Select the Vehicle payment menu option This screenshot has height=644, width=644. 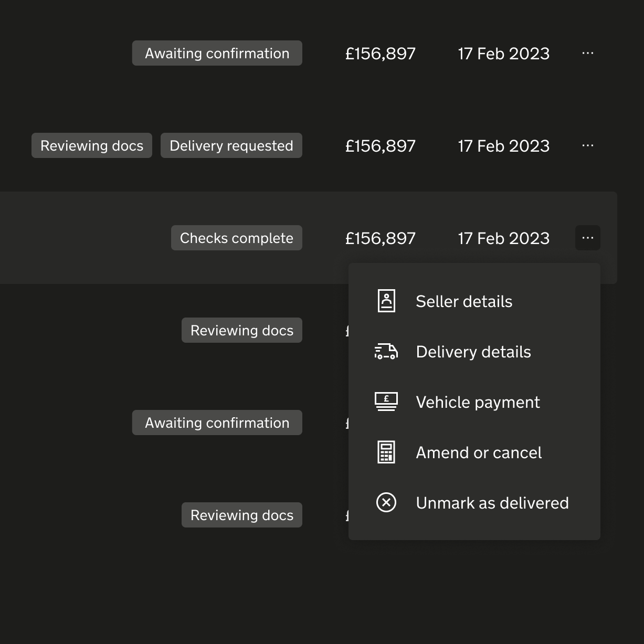pos(478,402)
